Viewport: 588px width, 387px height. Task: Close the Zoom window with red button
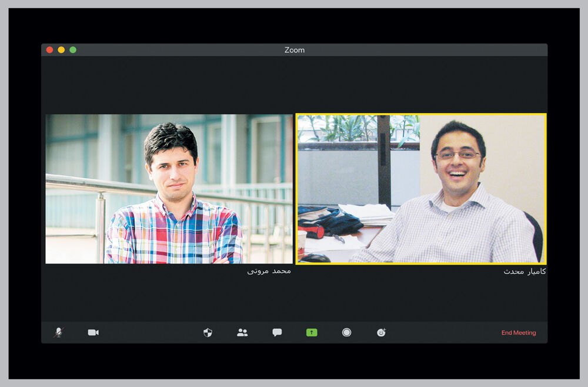coord(49,50)
